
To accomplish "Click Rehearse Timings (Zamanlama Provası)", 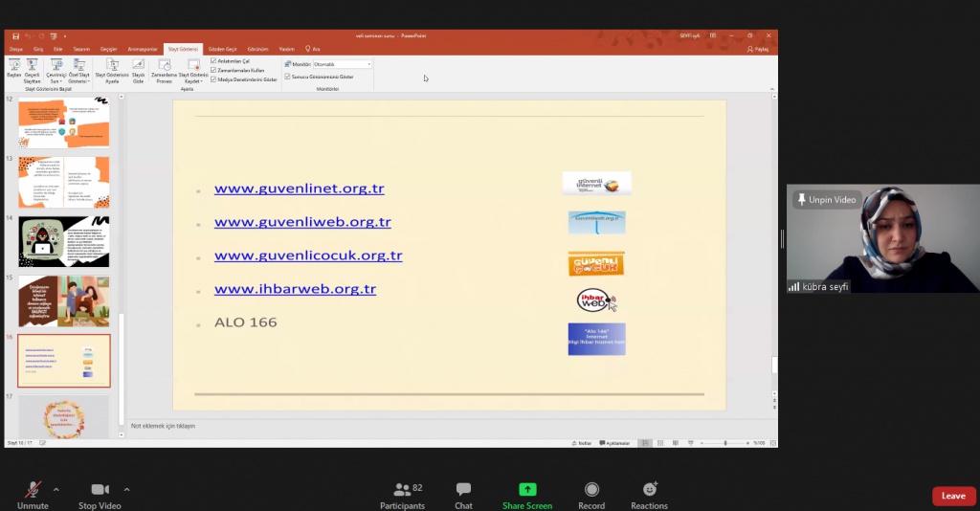I will pos(165,71).
